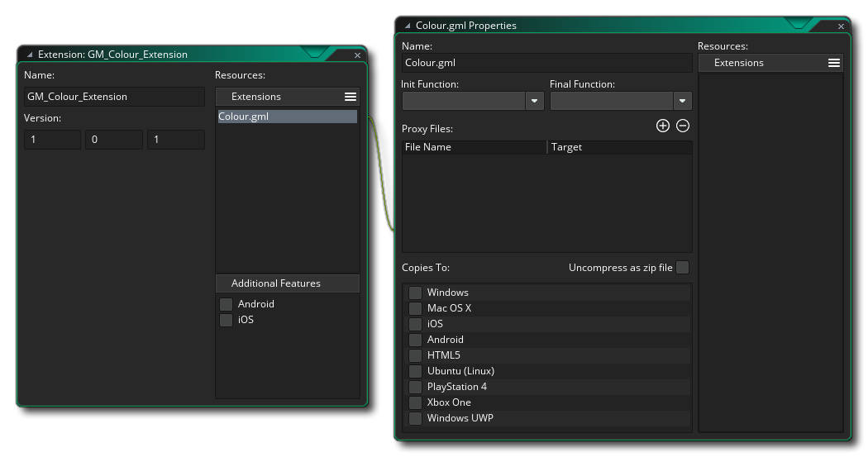The height and width of the screenshot is (457, 868).
Task: Click the Target column header
Action: click(620, 147)
